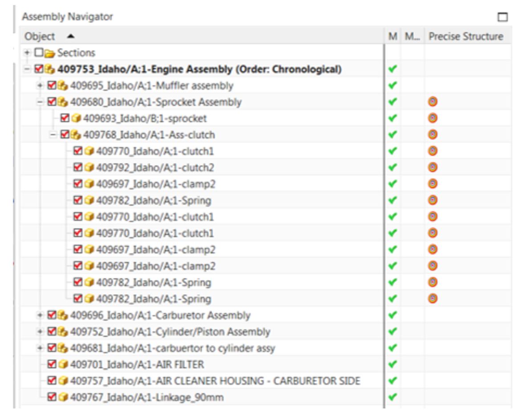Uncheck the Sprocket Assembly checkbox

click(52, 102)
